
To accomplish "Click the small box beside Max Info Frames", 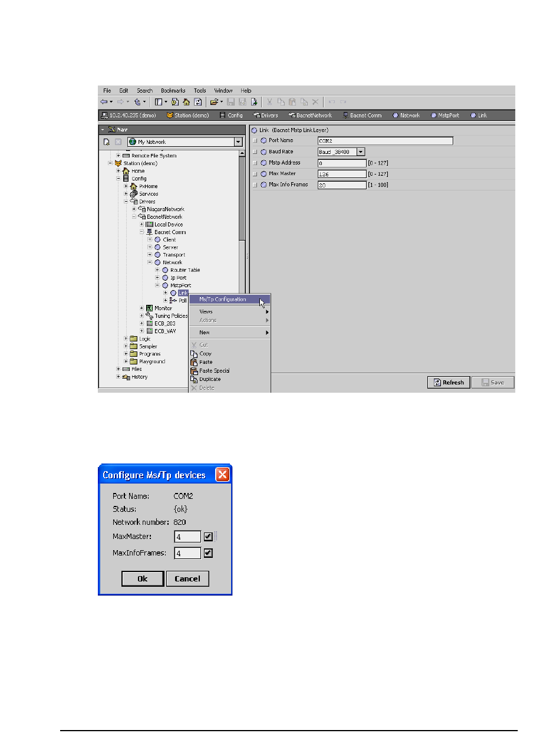I will (x=255, y=185).
